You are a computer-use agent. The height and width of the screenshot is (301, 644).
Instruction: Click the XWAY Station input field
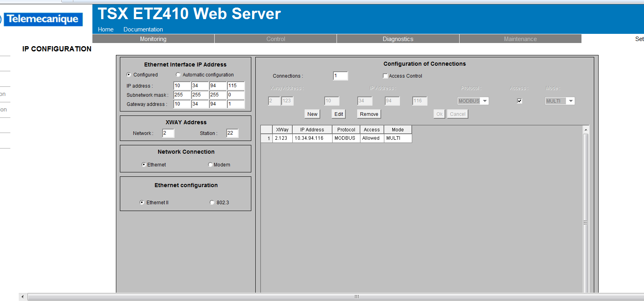pyautogui.click(x=232, y=133)
